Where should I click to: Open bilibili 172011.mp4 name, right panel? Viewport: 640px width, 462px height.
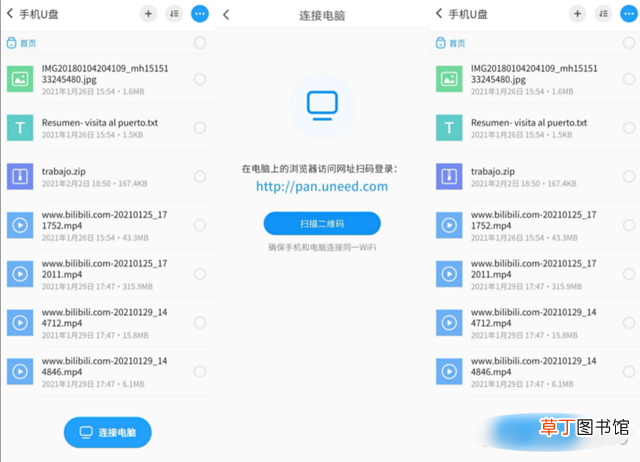tap(533, 269)
